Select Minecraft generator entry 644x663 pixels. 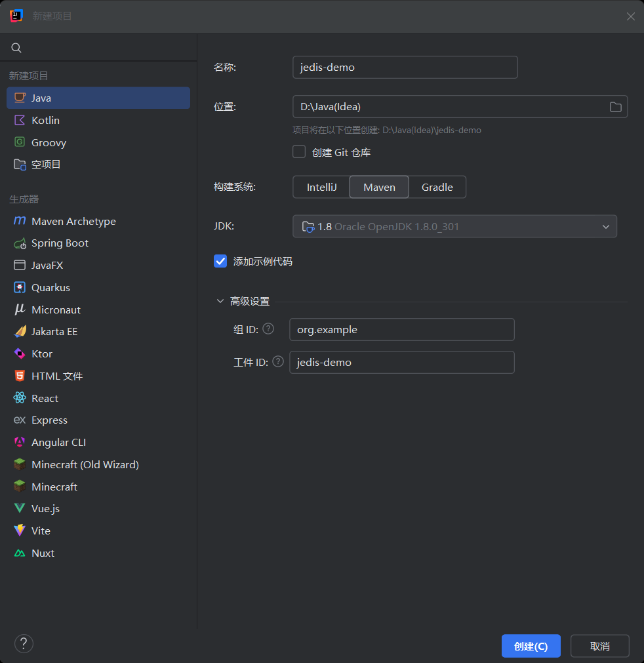[x=98, y=487]
